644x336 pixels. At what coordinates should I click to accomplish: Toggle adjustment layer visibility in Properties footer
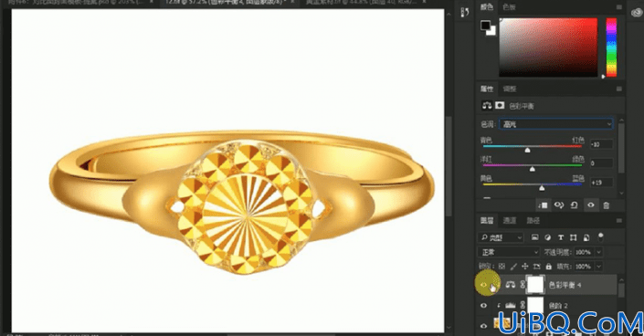pos(591,205)
